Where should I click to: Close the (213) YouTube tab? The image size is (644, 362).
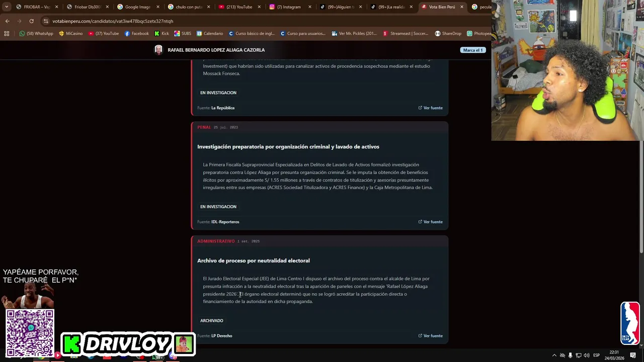tap(259, 7)
